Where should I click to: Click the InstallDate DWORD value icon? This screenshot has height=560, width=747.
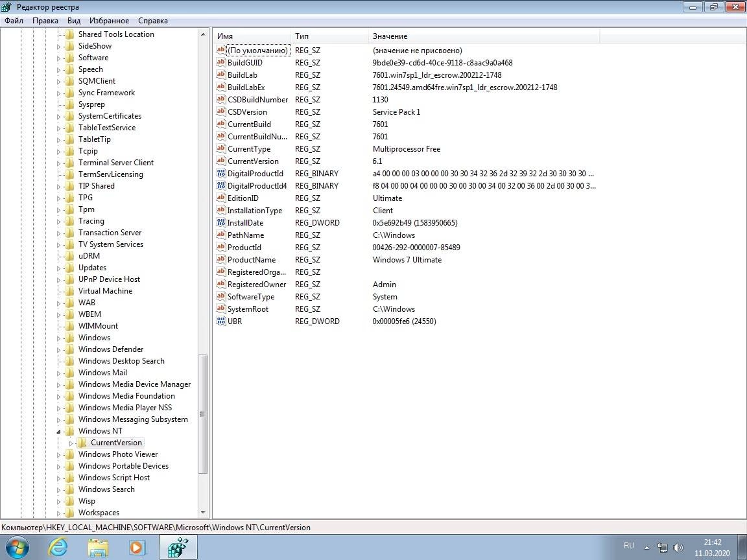coord(220,222)
